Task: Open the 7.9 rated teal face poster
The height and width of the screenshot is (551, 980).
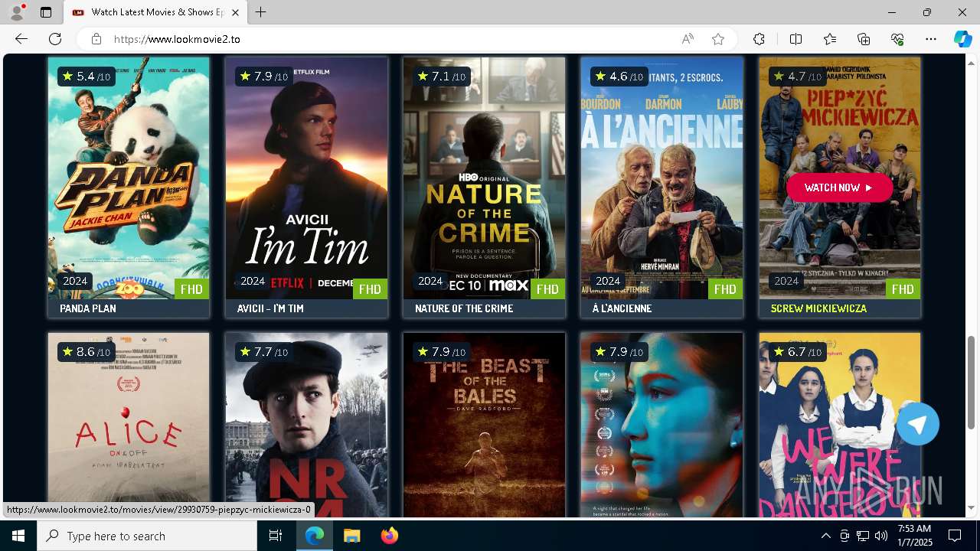Action: 661,425
